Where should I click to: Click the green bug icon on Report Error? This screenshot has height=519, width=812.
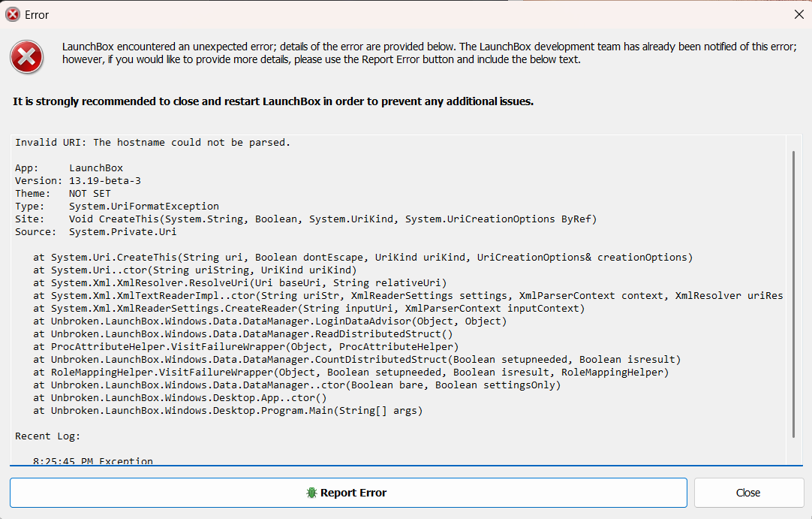point(311,493)
